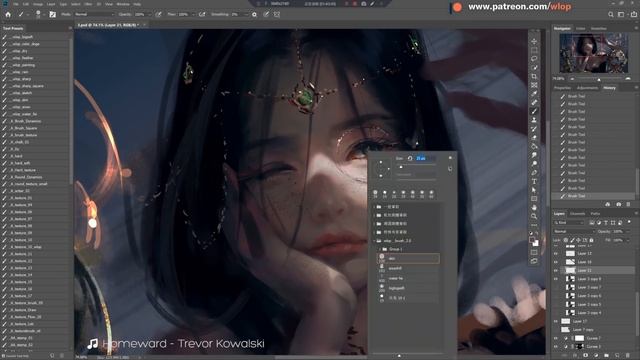Hide Layer 12 with its eye icon
This screenshot has height=360, width=640.
(x=556, y=253)
